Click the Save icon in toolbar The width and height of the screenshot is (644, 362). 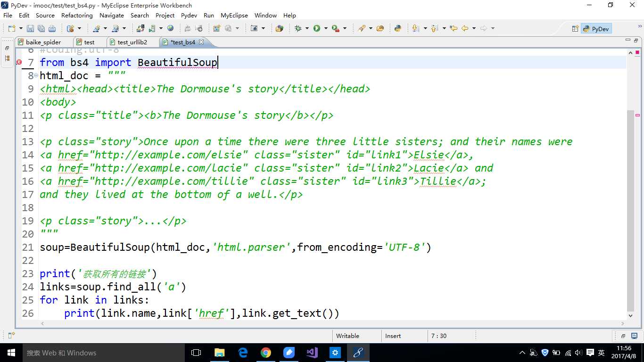pos(30,29)
